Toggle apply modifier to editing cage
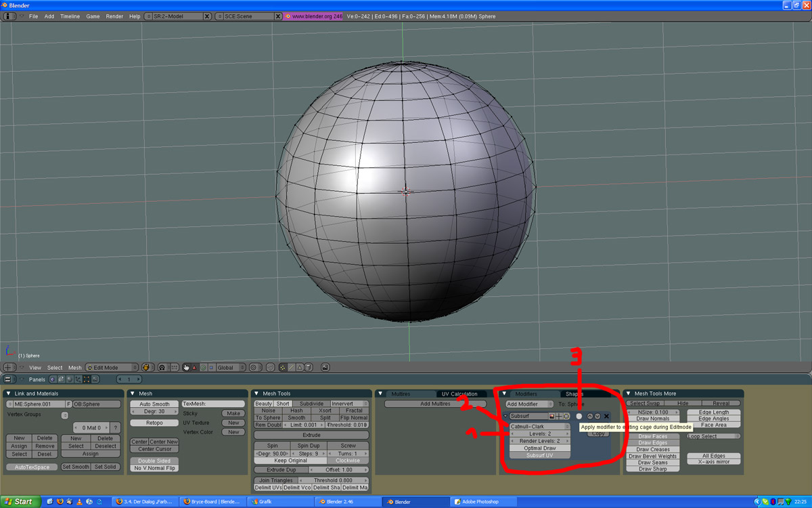 pos(579,416)
